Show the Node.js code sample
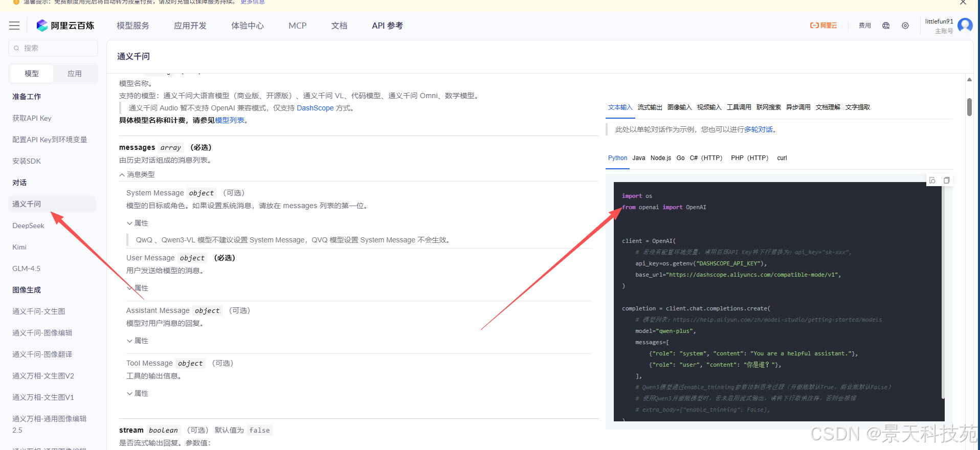980x450 pixels. 661,158
